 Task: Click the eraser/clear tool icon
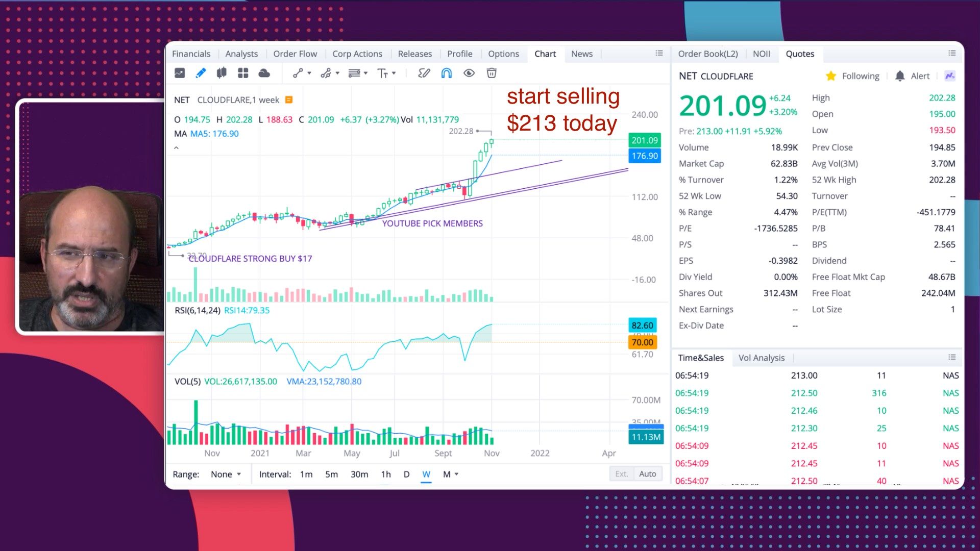click(491, 73)
